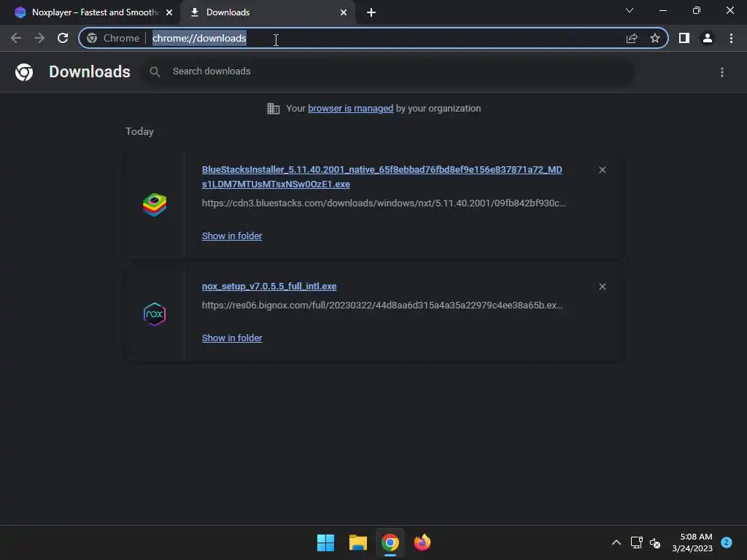Go back with the browser back arrow
This screenshot has height=560, width=747.
tap(16, 38)
